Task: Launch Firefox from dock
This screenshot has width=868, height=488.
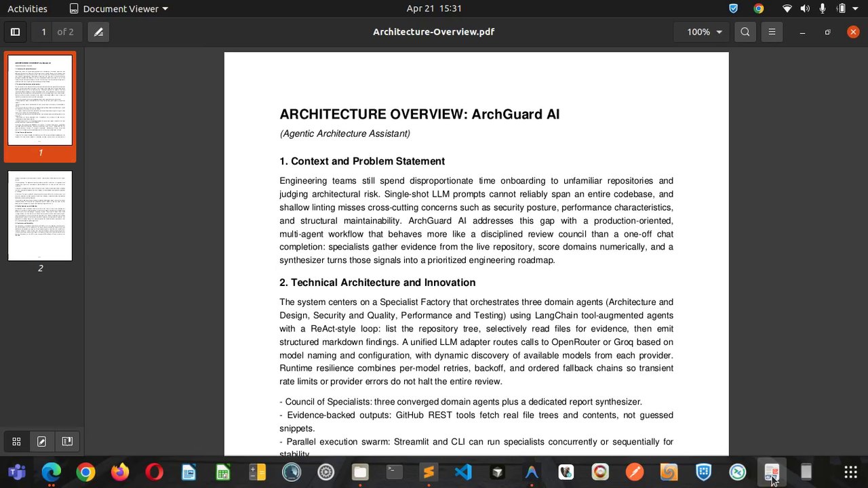Action: [120, 472]
